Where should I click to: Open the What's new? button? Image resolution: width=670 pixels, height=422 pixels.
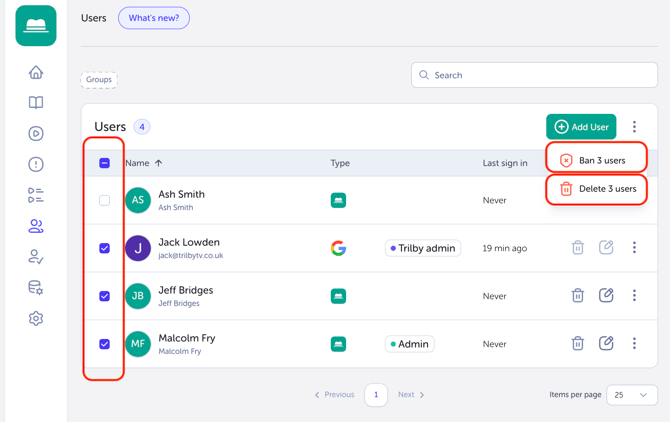[154, 18]
